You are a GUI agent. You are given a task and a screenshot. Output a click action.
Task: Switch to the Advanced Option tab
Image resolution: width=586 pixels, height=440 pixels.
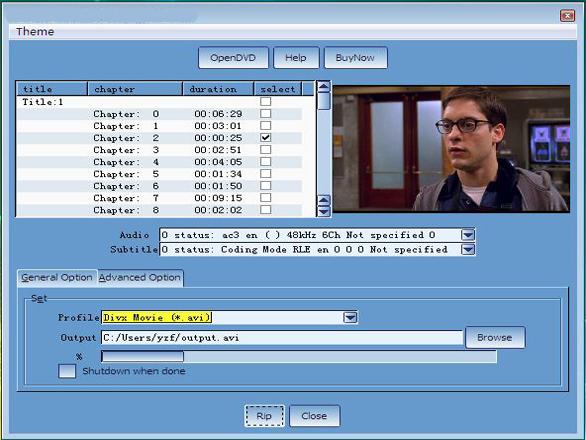(x=140, y=277)
